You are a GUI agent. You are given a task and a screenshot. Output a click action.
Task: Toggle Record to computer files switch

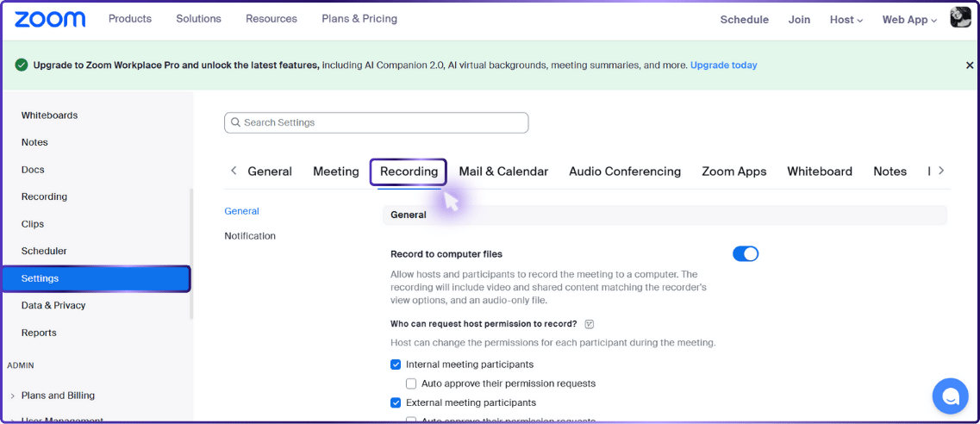(745, 253)
